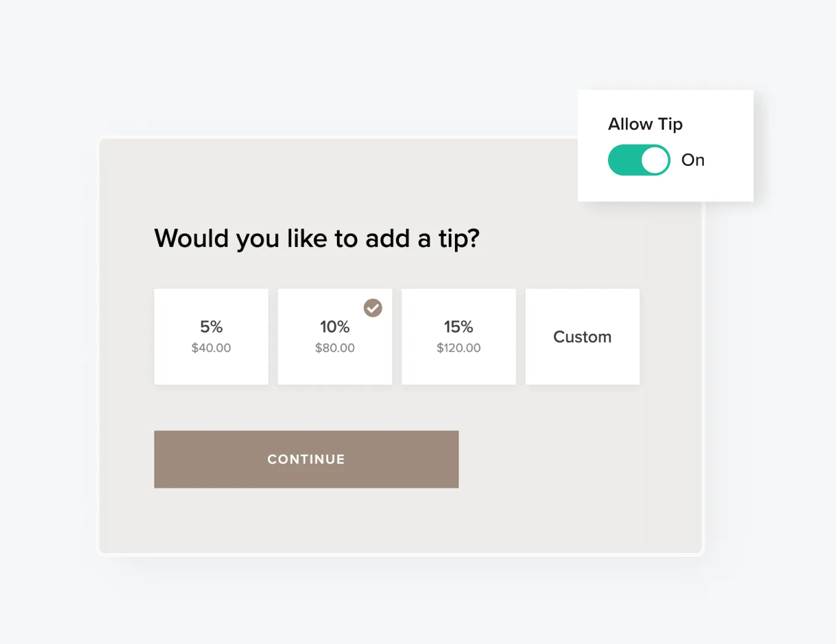Select the 15% tip option
Viewport: 836px width, 644px height.
coord(459,337)
